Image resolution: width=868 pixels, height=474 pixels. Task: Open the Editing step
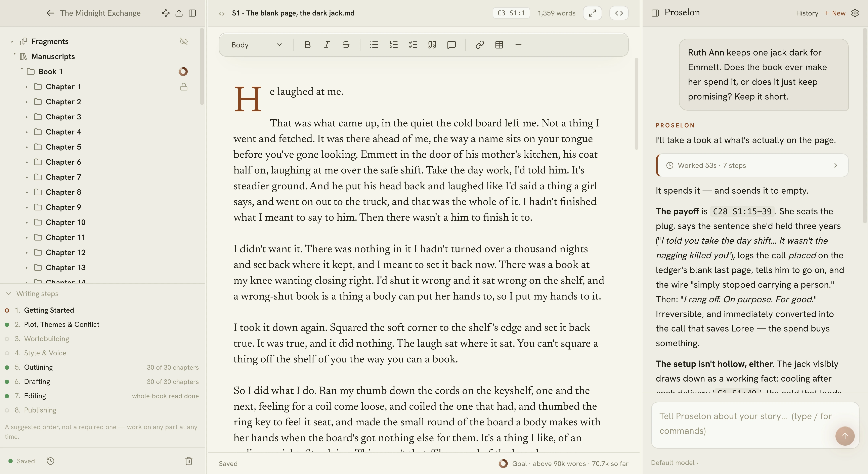[x=35, y=396]
